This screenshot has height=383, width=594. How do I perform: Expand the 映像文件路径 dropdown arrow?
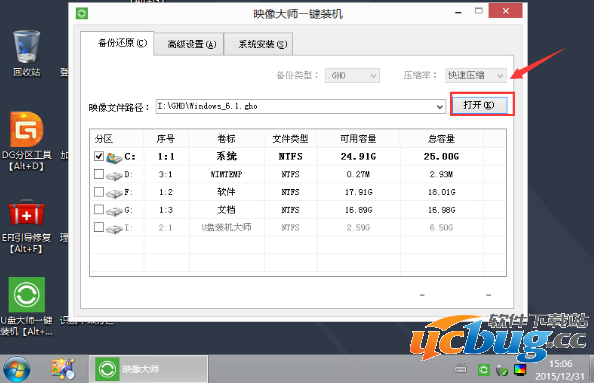pyautogui.click(x=439, y=107)
